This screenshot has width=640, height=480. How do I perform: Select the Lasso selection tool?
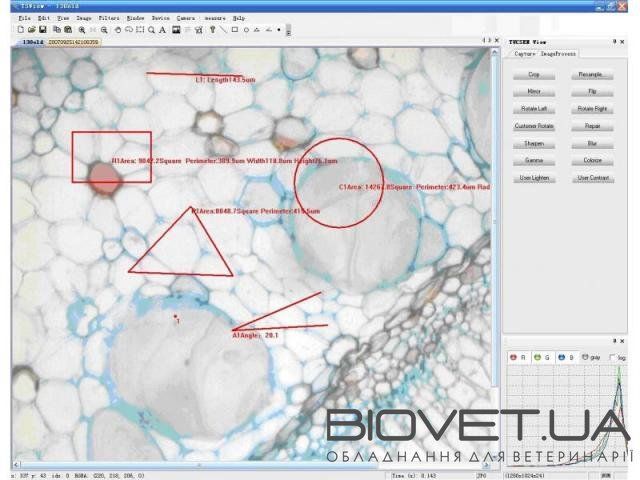[x=129, y=29]
